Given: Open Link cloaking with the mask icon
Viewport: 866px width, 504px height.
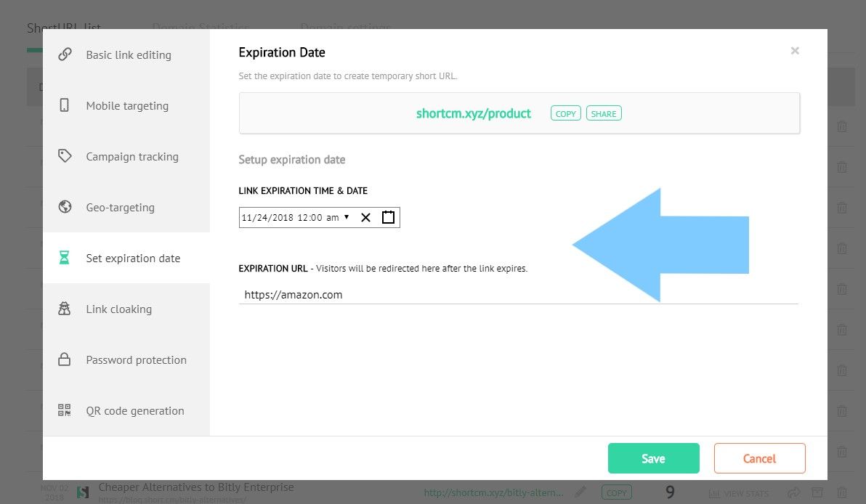Looking at the screenshot, I should click(x=64, y=308).
